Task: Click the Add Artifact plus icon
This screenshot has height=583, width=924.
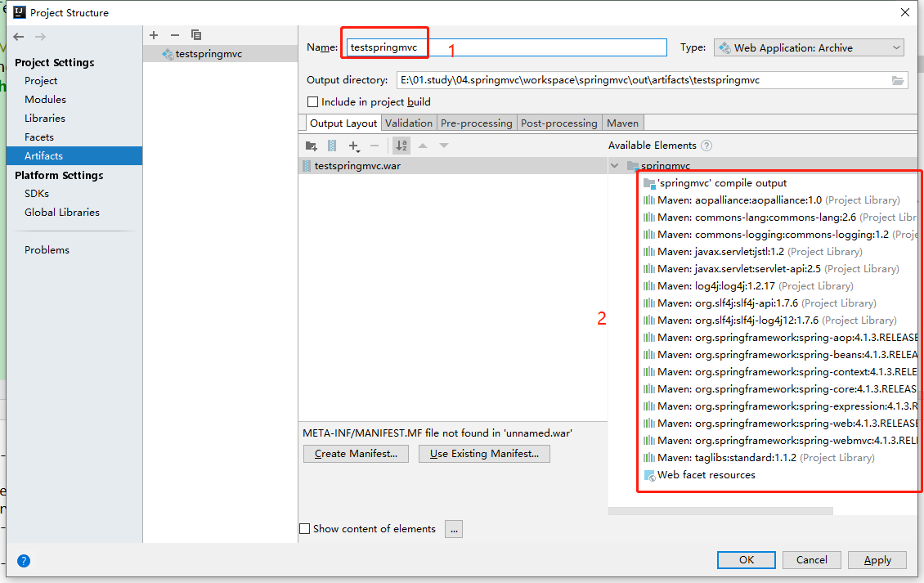Action: [x=154, y=35]
